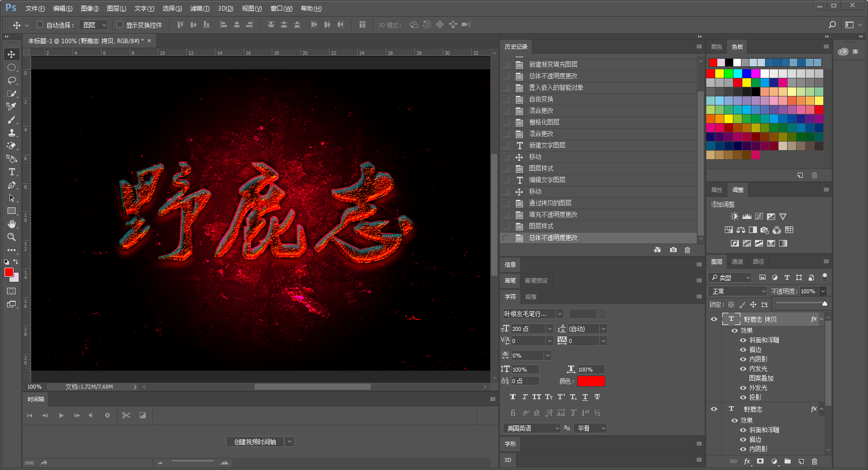Select the Eyedropper tool
Screen dimensions: 868x470
pos(12,106)
